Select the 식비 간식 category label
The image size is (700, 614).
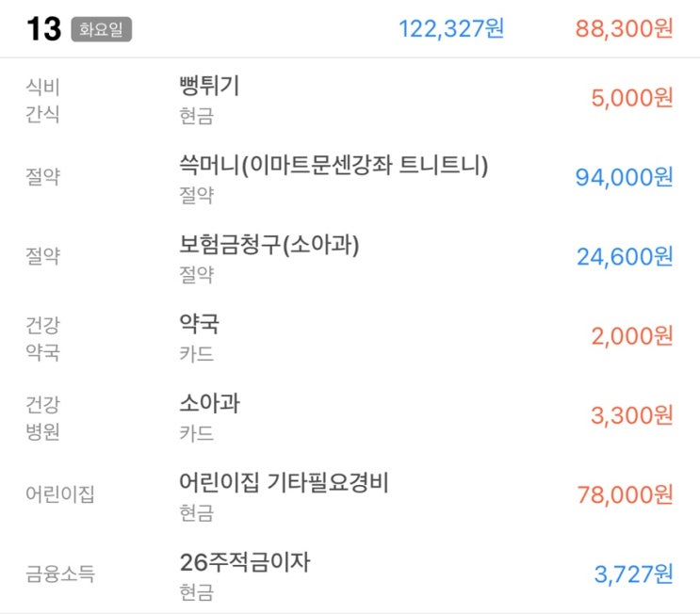[x=43, y=99]
